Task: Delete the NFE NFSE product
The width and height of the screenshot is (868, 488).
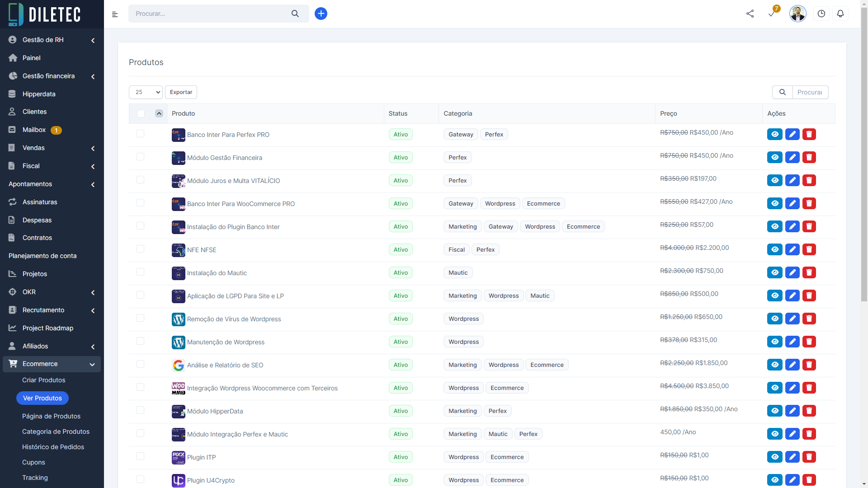Action: click(809, 249)
